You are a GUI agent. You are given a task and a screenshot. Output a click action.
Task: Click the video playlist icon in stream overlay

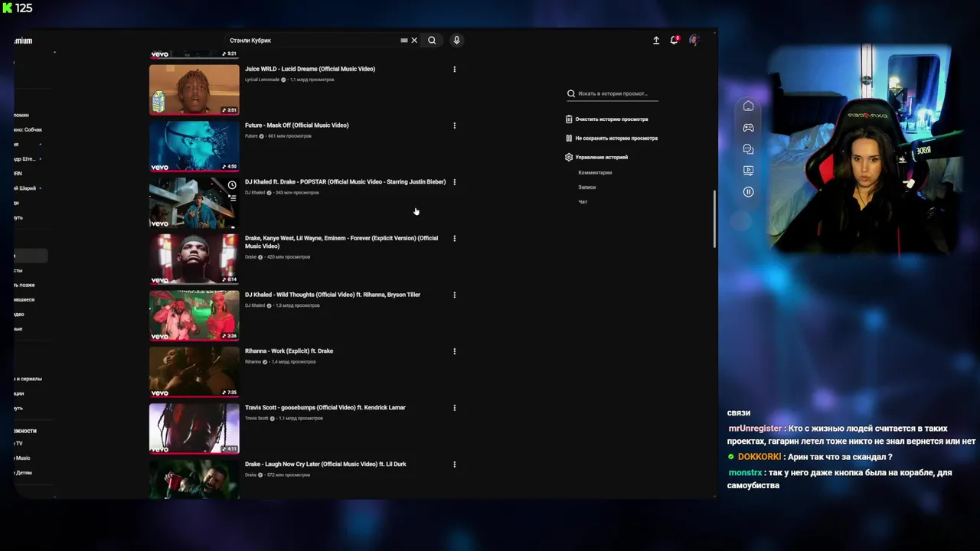pos(749,170)
